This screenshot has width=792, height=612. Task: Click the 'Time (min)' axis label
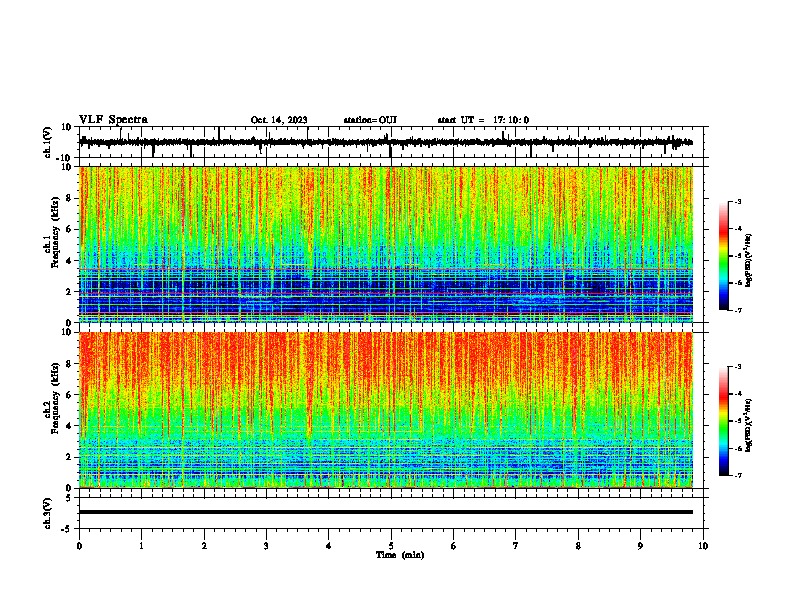tap(400, 555)
